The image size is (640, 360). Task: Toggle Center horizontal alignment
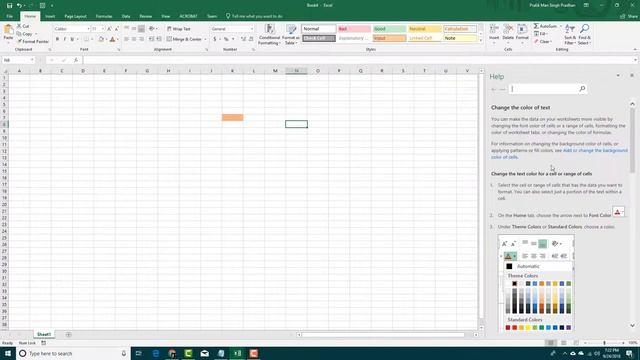tap(134, 39)
